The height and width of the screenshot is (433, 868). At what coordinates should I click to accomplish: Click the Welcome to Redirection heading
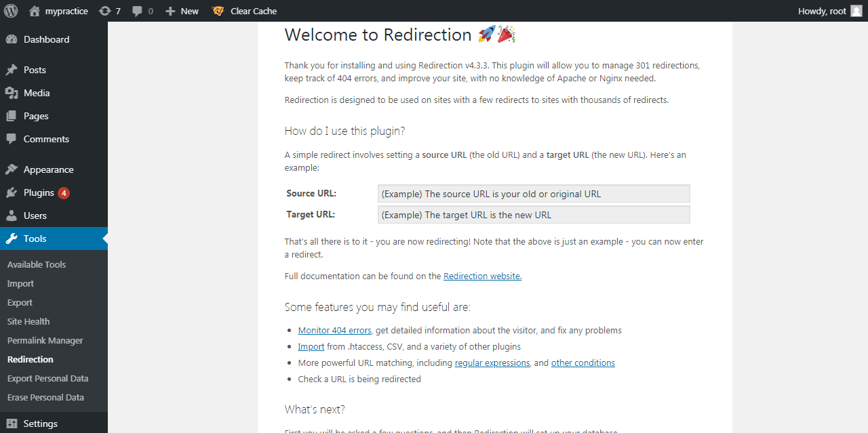click(400, 35)
